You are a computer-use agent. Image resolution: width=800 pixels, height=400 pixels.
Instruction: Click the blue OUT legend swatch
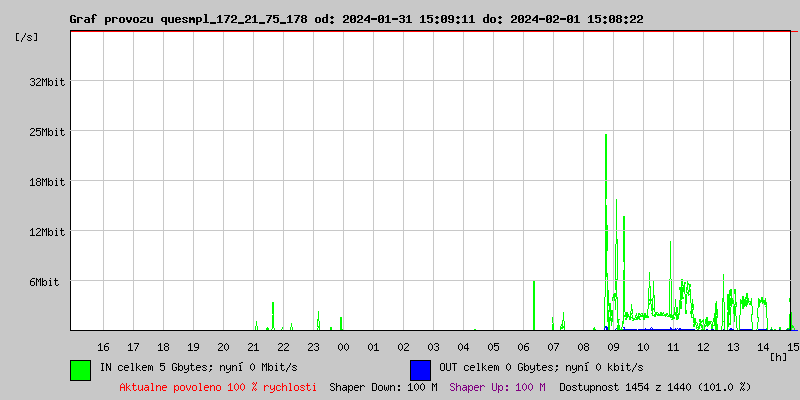point(420,369)
